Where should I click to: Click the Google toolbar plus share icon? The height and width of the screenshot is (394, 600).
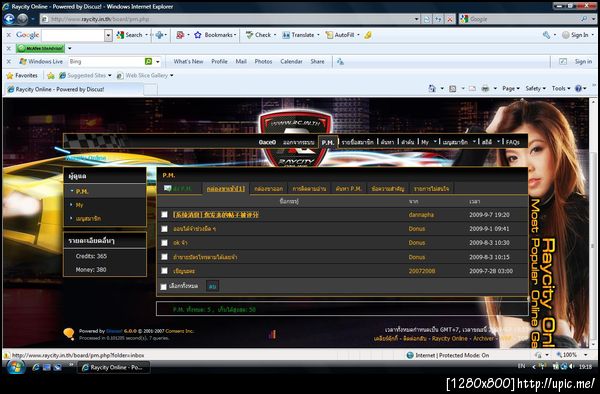[x=159, y=35]
